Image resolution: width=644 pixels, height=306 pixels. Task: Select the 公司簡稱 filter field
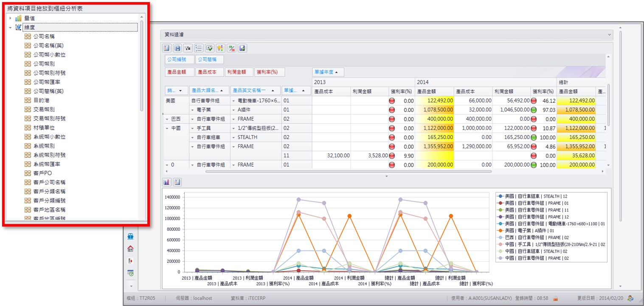(x=209, y=60)
